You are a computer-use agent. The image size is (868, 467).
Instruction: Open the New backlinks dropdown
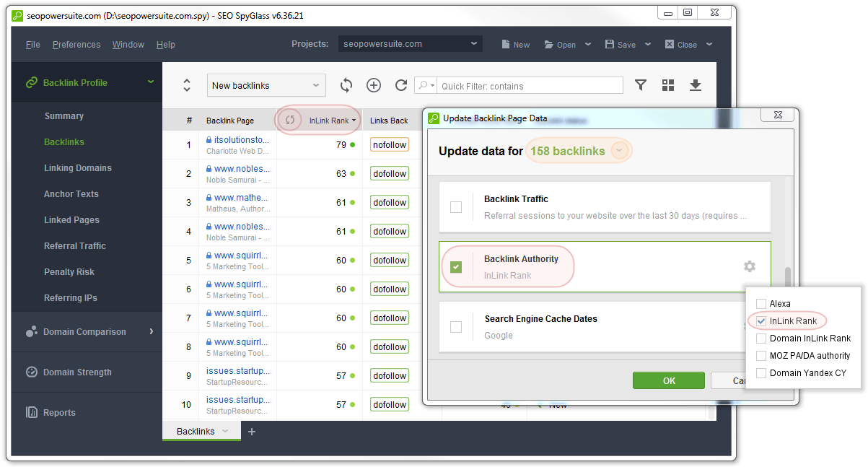point(266,85)
